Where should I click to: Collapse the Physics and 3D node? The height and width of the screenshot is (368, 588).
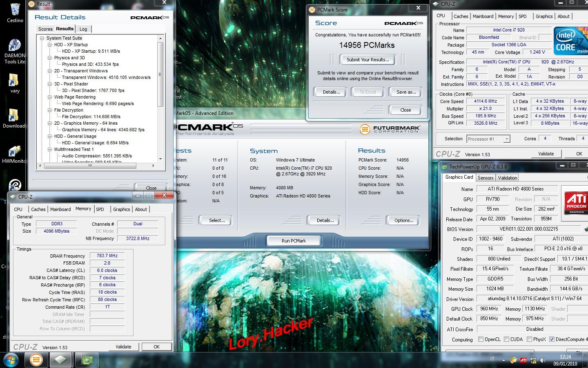pos(50,58)
